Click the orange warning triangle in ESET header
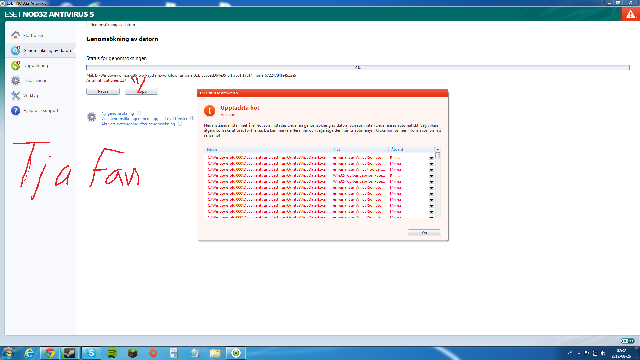Viewport: 640px width, 360px height. click(x=631, y=14)
